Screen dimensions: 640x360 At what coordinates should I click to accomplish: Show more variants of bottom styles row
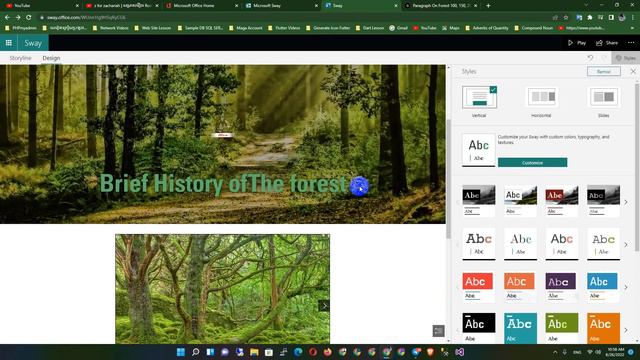tap(626, 330)
